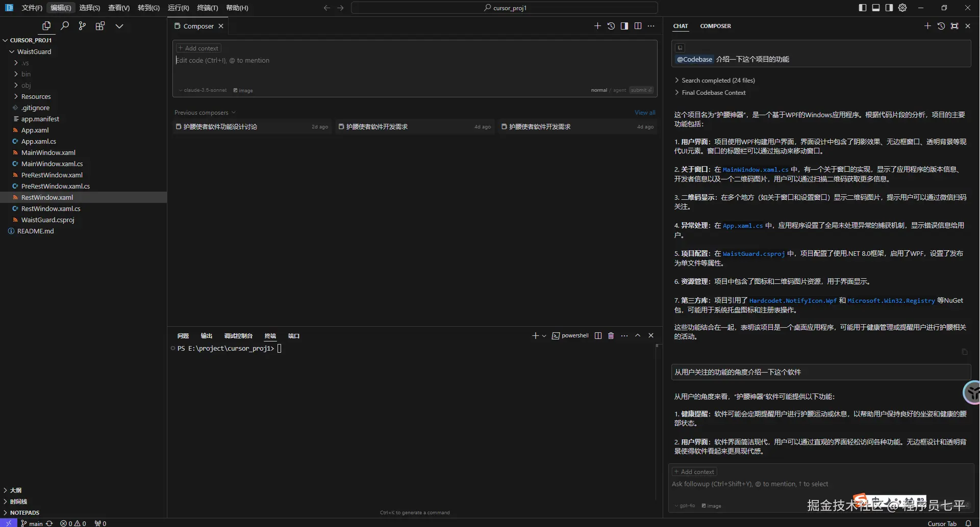Open Cursor settings gear icon in title bar
980x527 pixels.
click(902, 8)
